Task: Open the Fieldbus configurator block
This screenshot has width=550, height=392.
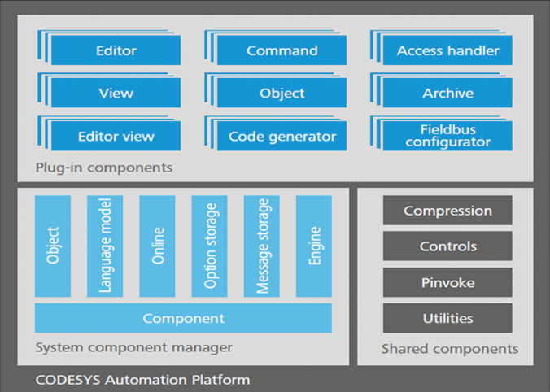Action: pyautogui.click(x=447, y=136)
